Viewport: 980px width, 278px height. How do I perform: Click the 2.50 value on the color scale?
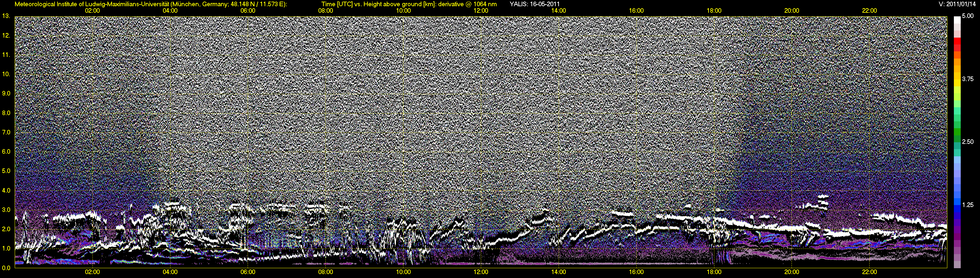pyautogui.click(x=968, y=142)
